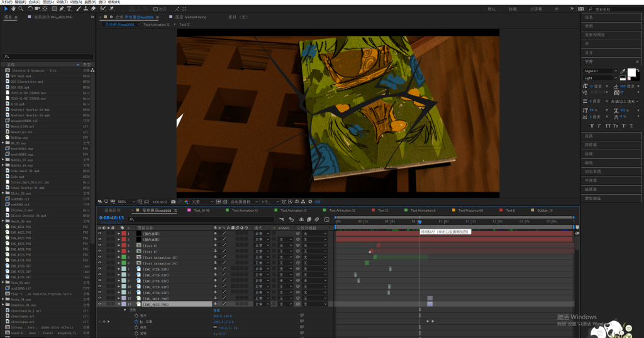Click the timeline layer search field
Image resolution: width=644 pixels, height=338 pixels.
[x=201, y=219]
